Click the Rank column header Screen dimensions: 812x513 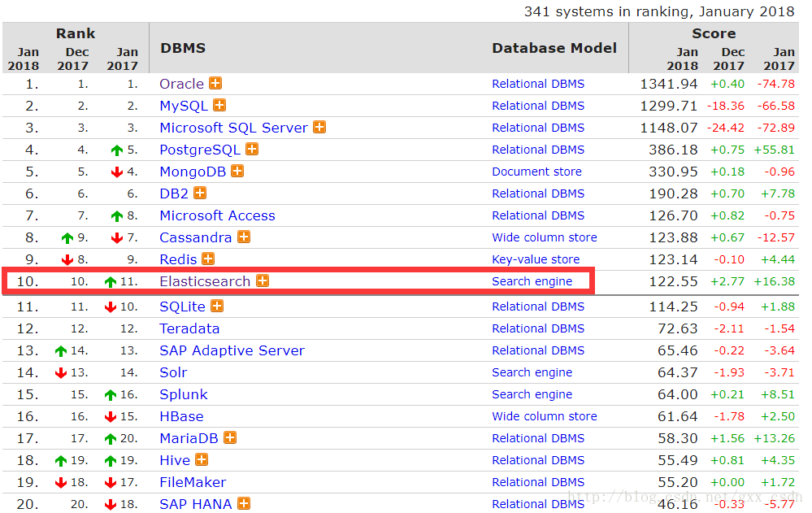pyautogui.click(x=76, y=33)
